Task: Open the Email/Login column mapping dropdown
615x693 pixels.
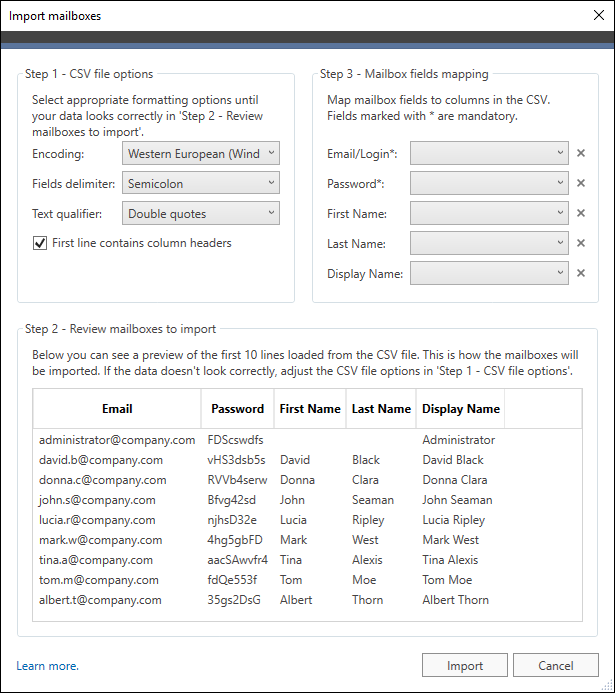Action: tap(489, 153)
